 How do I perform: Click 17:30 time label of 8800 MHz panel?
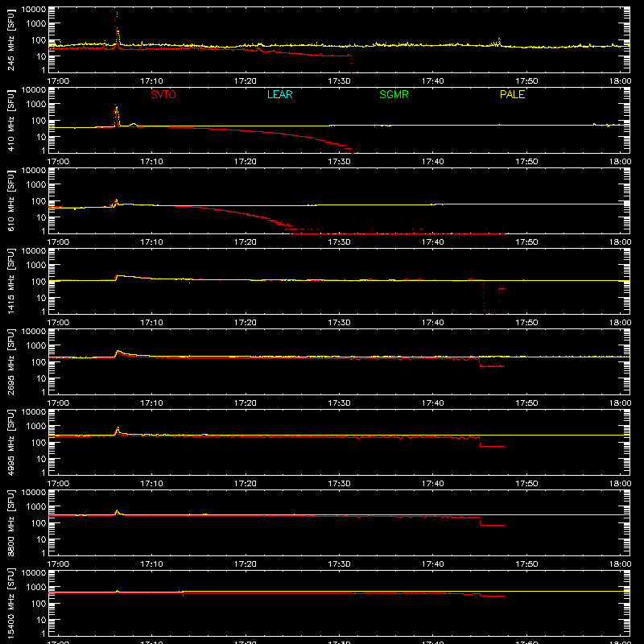[339, 564]
